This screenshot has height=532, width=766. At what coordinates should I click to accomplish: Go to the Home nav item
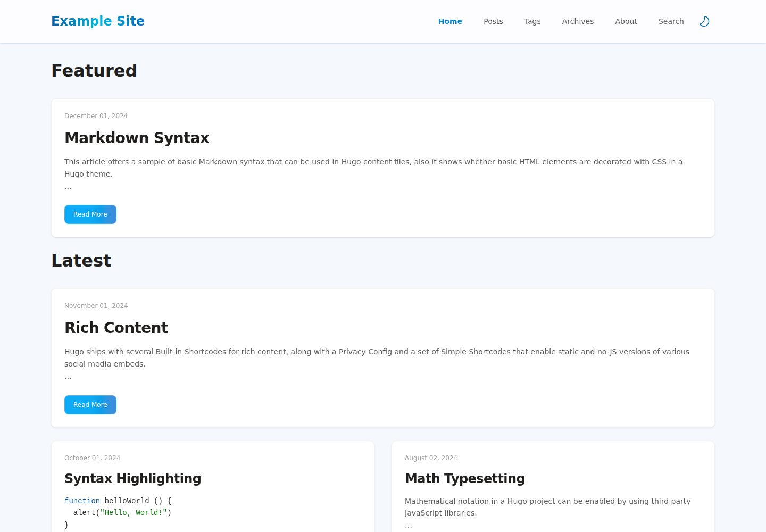pyautogui.click(x=450, y=21)
